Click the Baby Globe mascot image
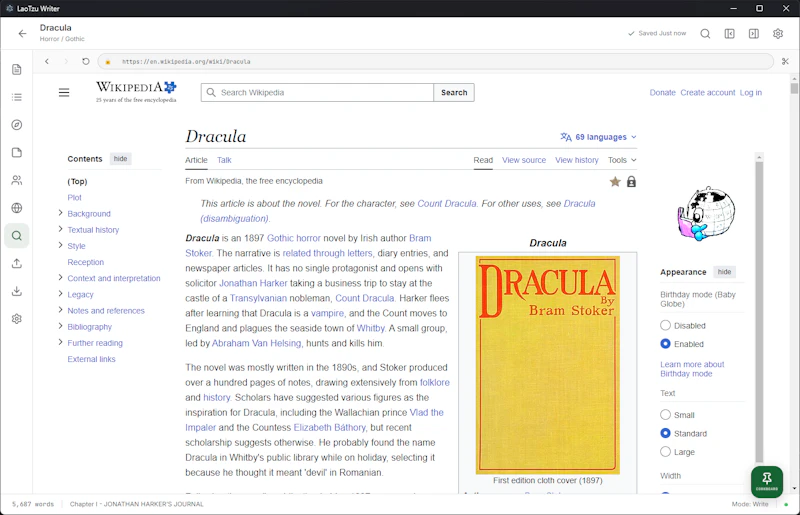This screenshot has height=515, width=800. point(707,213)
